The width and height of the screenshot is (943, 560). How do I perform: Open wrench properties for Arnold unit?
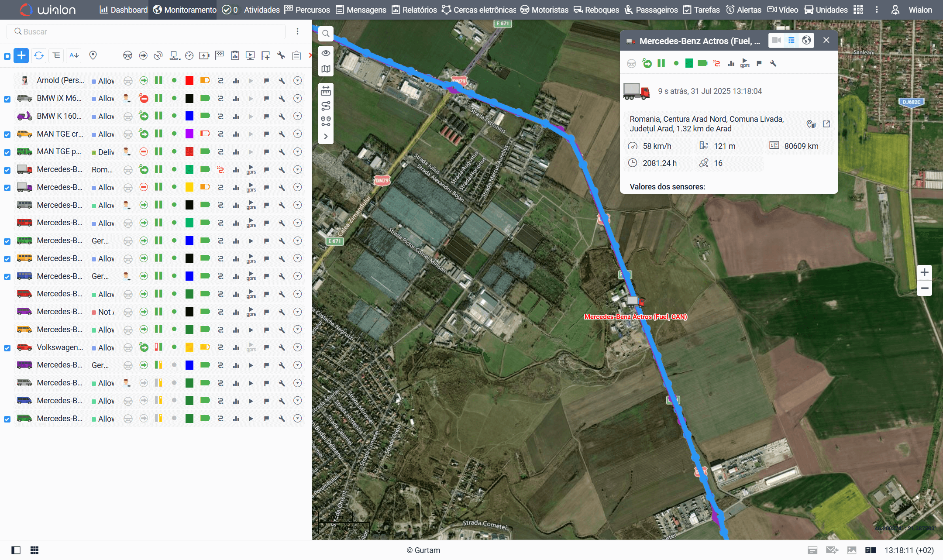tap(282, 80)
